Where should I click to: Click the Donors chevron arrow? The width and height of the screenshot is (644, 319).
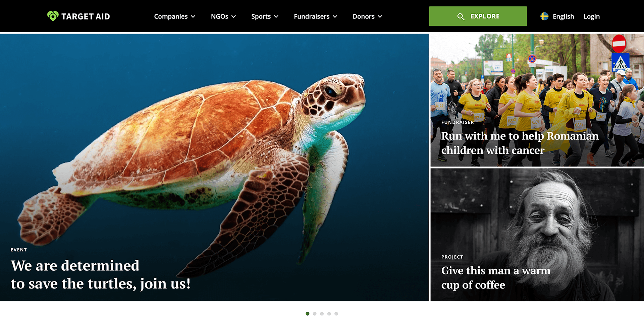pos(380,16)
